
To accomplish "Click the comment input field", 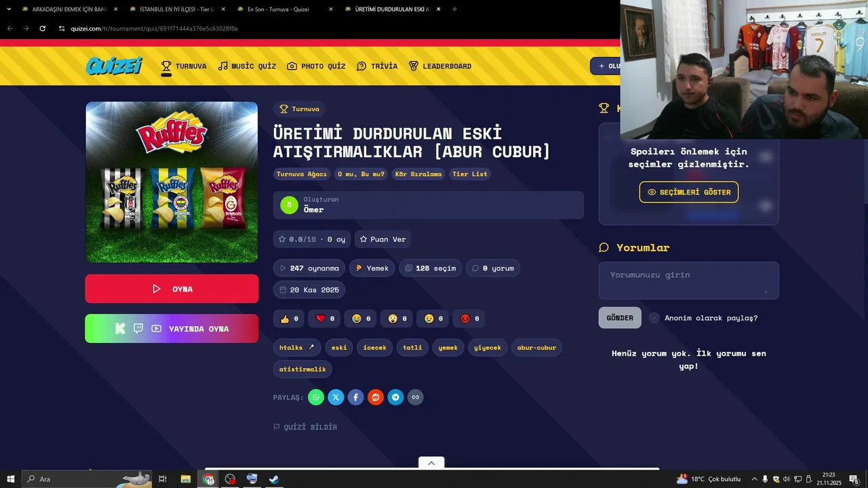I will click(689, 281).
